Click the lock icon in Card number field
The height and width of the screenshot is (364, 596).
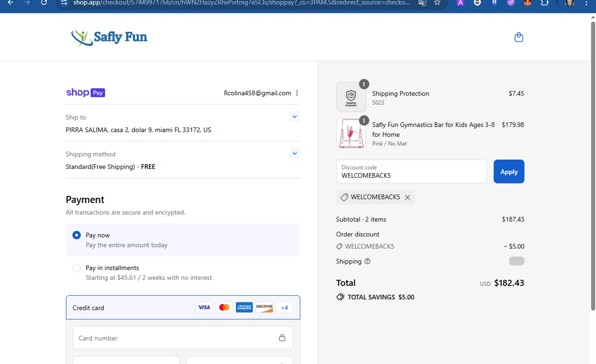pos(282,338)
